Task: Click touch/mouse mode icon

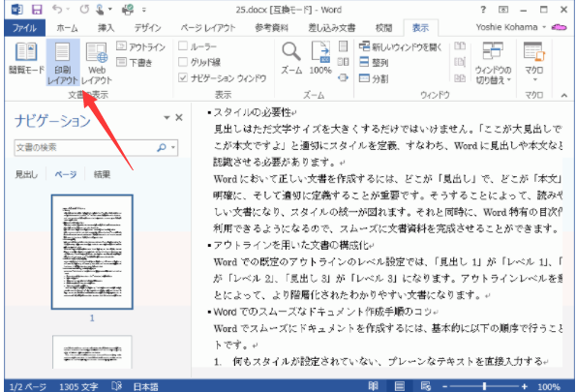Action: click(101, 10)
